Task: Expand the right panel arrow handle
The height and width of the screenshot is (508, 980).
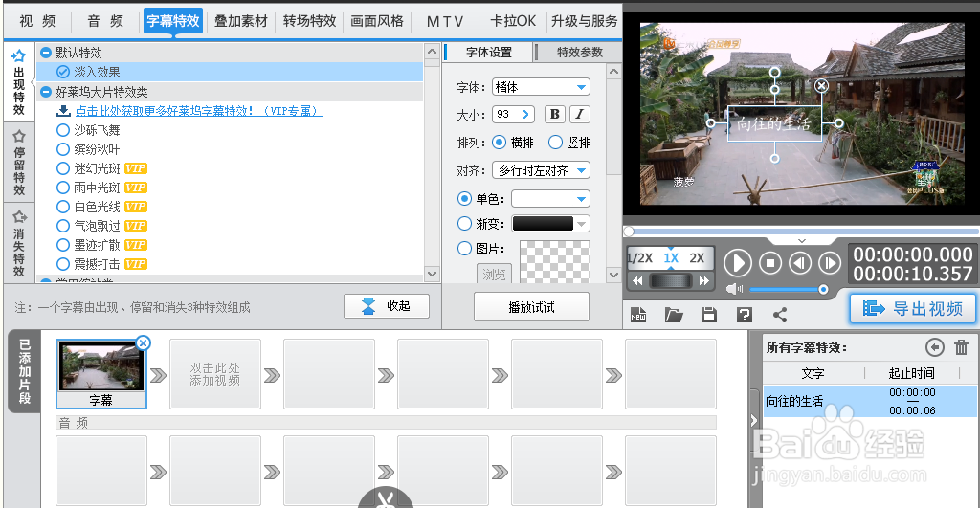Action: click(754, 421)
